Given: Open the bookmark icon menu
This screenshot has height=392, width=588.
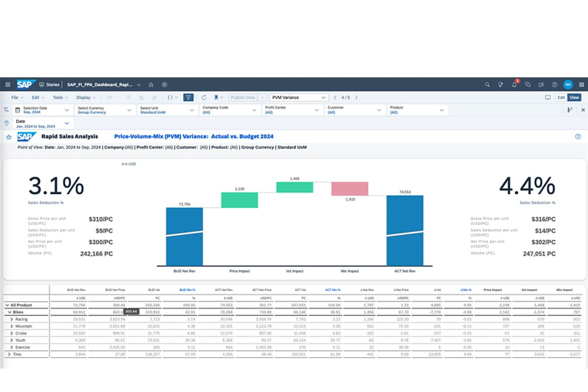Looking at the screenshot, I should 218,97.
